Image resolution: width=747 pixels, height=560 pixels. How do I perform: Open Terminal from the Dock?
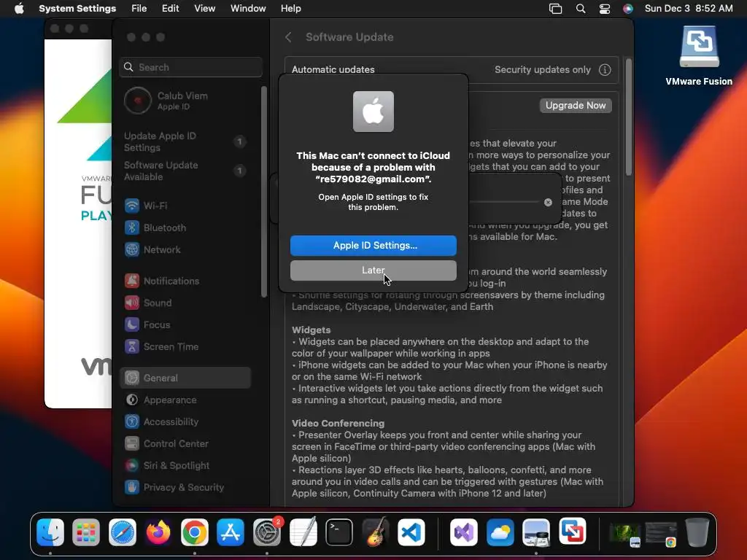click(339, 532)
